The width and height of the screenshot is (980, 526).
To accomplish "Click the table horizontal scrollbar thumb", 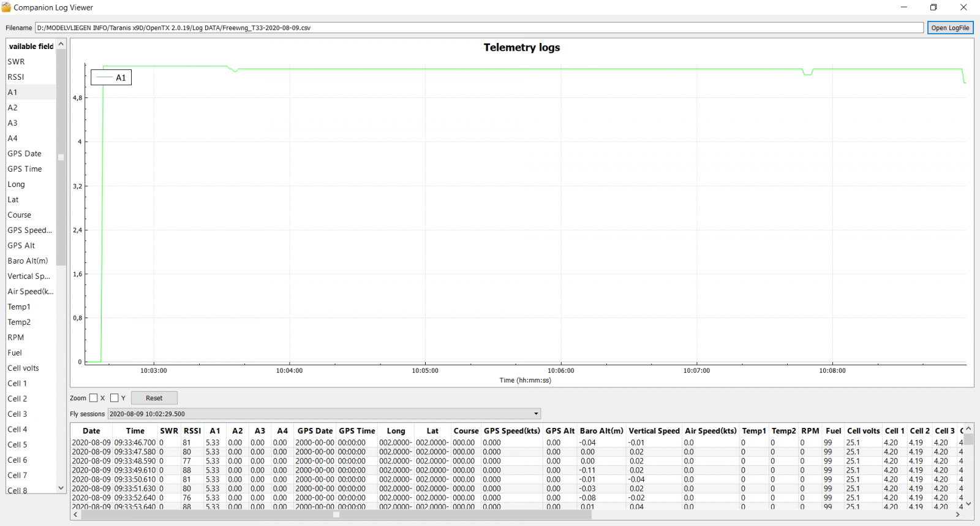I will (336, 515).
